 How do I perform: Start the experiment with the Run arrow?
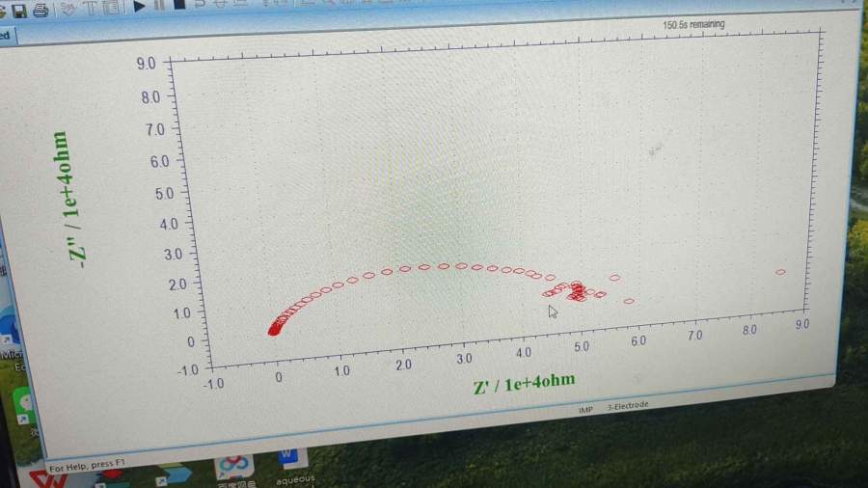tap(139, 6)
